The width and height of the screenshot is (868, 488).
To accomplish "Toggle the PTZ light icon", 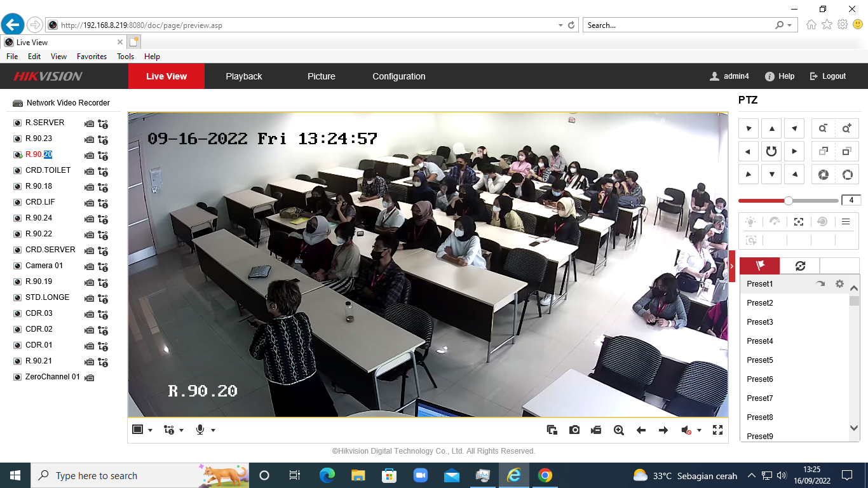I will (x=751, y=222).
